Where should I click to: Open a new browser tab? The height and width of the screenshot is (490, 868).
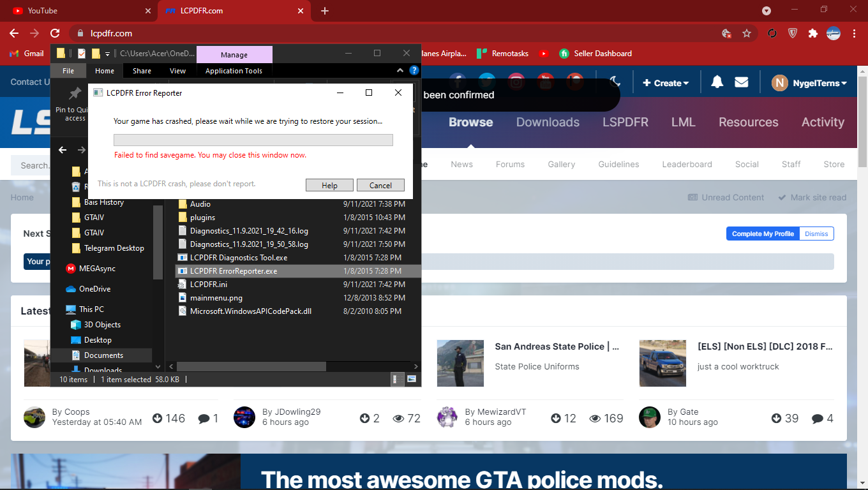(325, 11)
